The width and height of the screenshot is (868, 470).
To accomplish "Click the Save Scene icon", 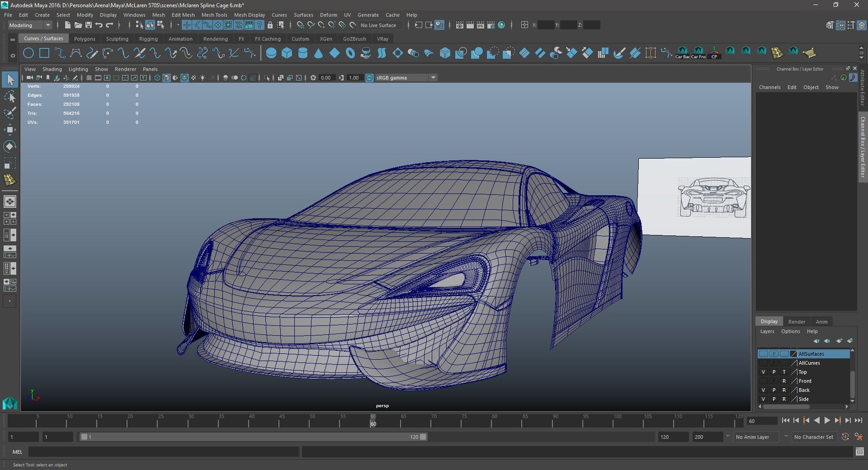I will point(88,25).
